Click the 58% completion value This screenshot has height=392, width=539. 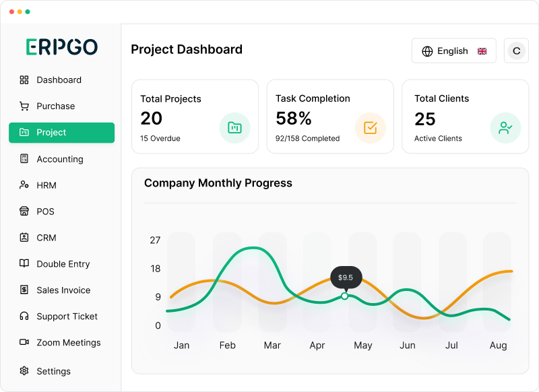coord(294,119)
